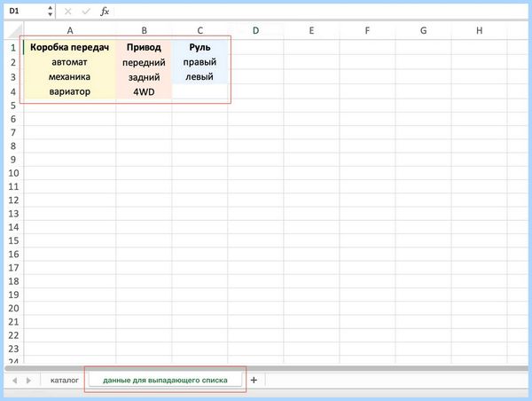Select the cell with механика
Viewport: 532px width, 401px height.
click(70, 77)
